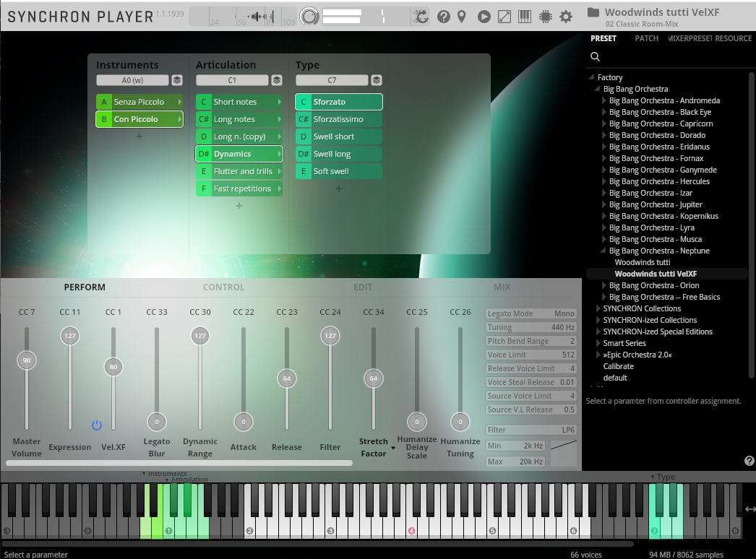Open settings gear icon

click(565, 17)
